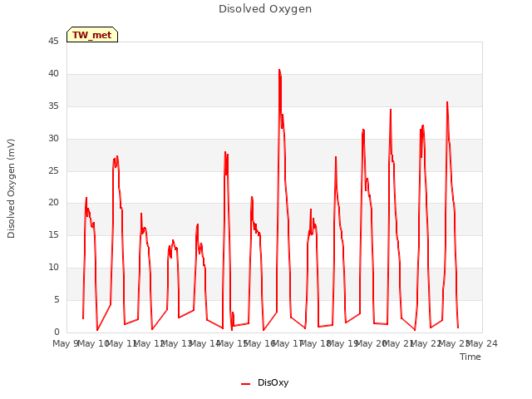
Task: Click the y-axis value 5
Action: tap(57, 299)
